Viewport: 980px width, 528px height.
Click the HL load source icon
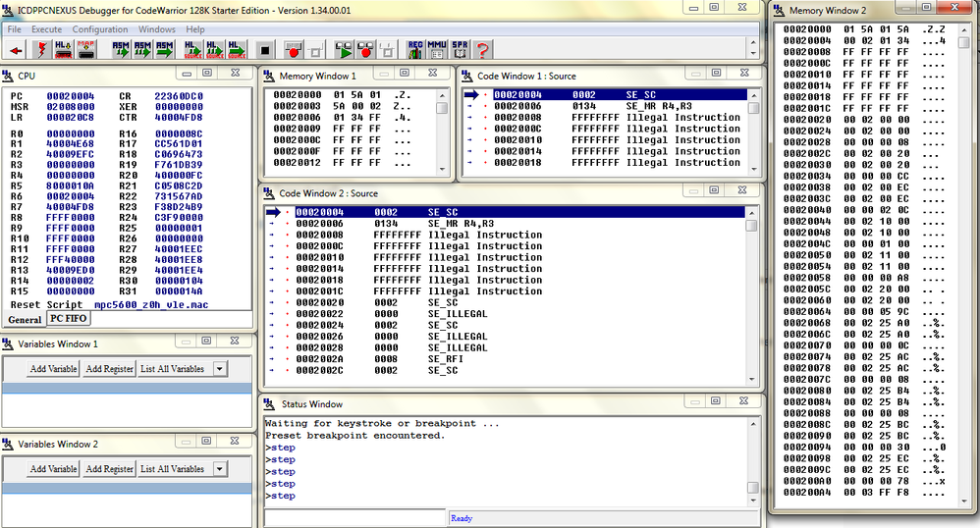64,50
